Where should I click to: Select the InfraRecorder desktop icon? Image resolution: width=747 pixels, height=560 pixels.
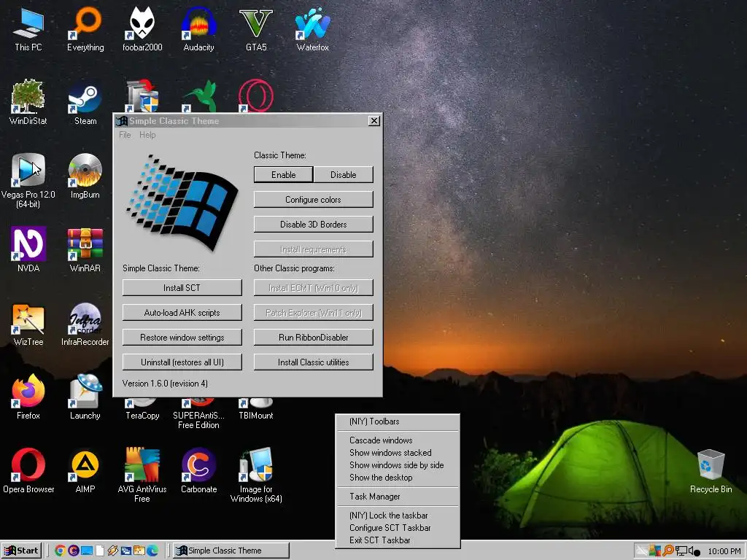tap(85, 324)
